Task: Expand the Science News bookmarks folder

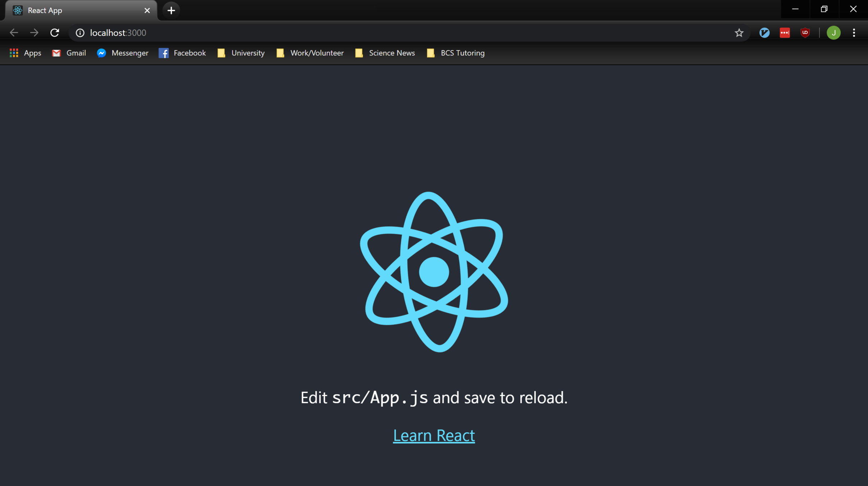Action: coord(385,53)
